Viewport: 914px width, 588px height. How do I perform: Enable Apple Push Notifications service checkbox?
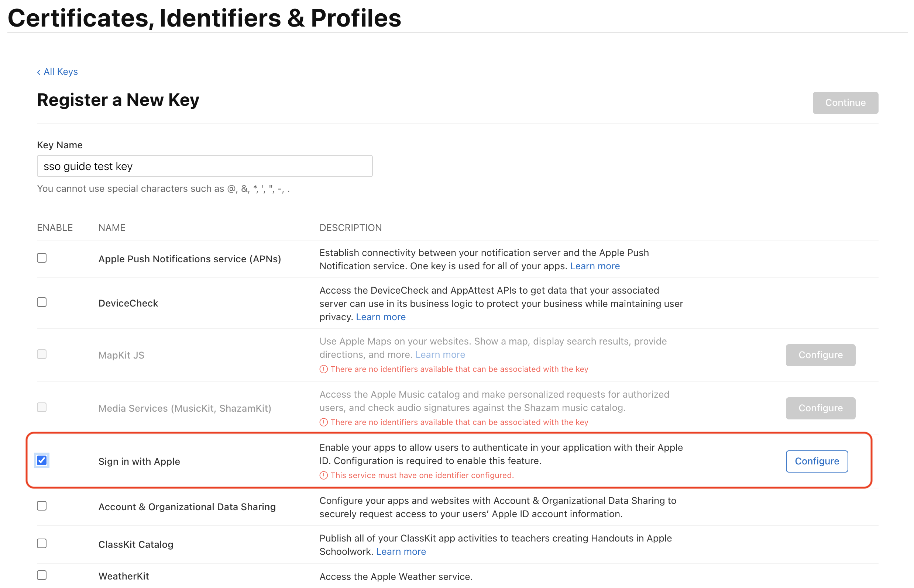point(42,258)
